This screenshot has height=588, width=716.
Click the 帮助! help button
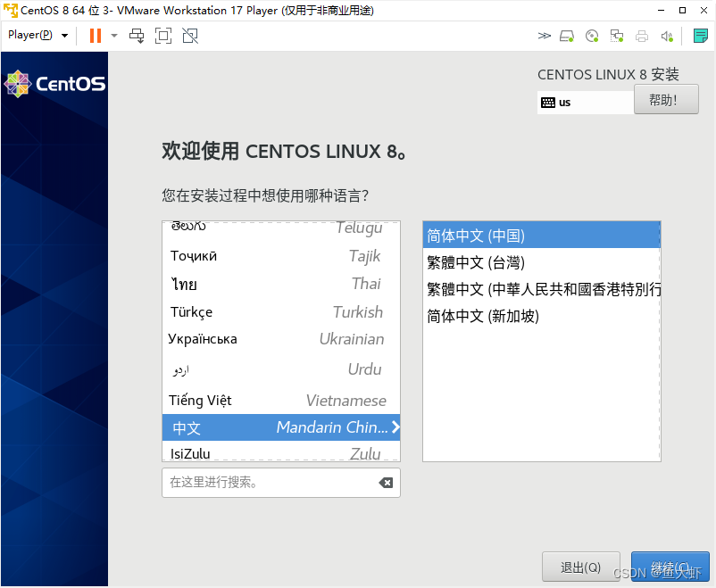point(666,100)
